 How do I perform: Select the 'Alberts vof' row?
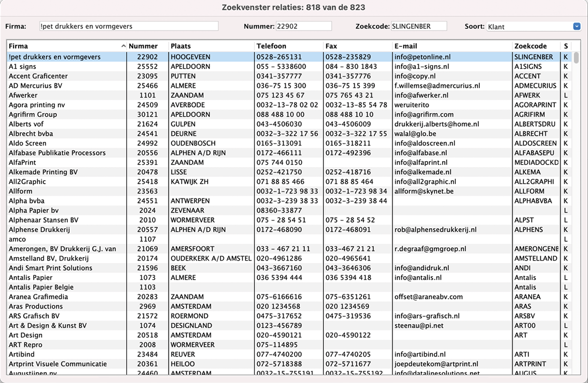coord(290,124)
